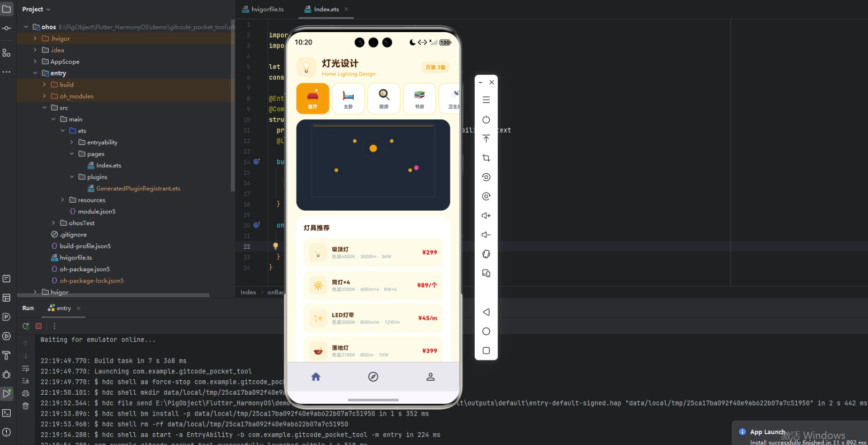
Task: Decrease emulator volume
Action: pos(486,235)
